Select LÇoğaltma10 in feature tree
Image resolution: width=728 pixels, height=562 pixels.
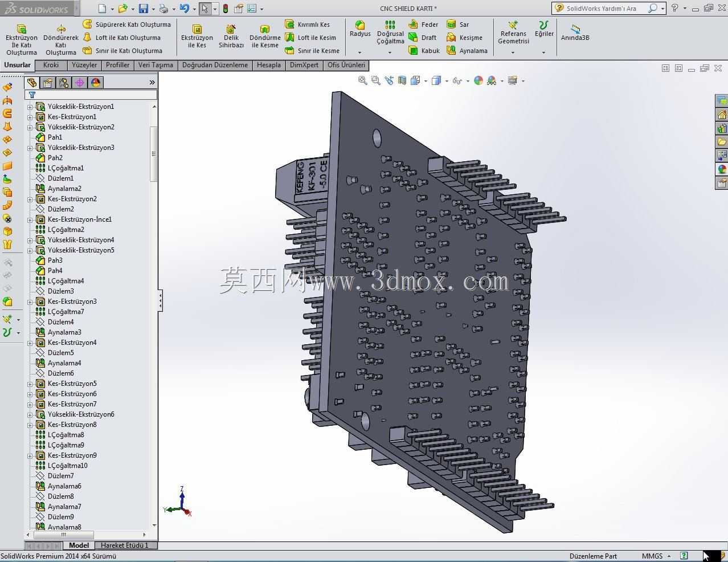[x=67, y=466]
